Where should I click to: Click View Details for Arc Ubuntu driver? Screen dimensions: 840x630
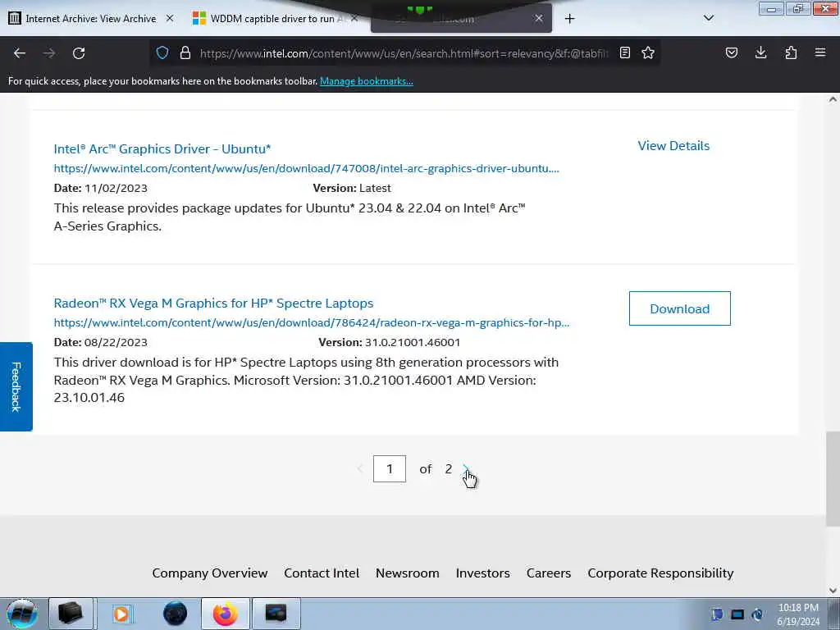[x=673, y=146]
